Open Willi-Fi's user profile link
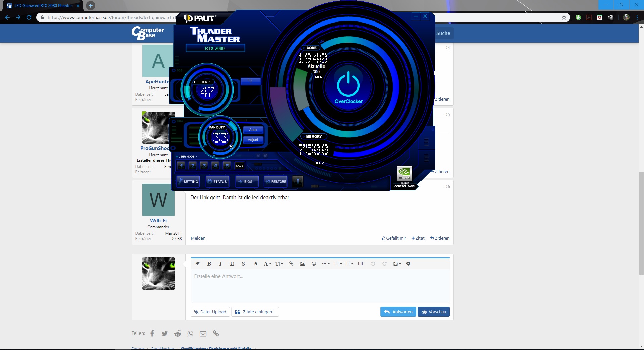 [158, 221]
